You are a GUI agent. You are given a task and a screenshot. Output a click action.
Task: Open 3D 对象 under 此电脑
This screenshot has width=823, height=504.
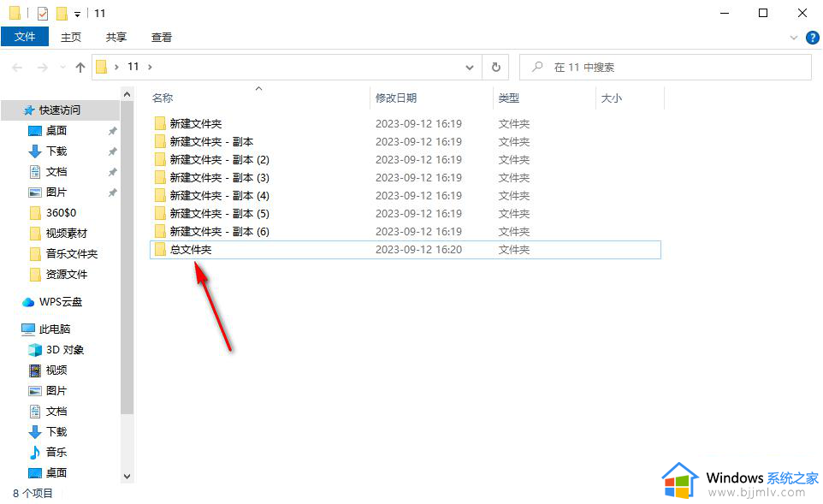tap(64, 350)
